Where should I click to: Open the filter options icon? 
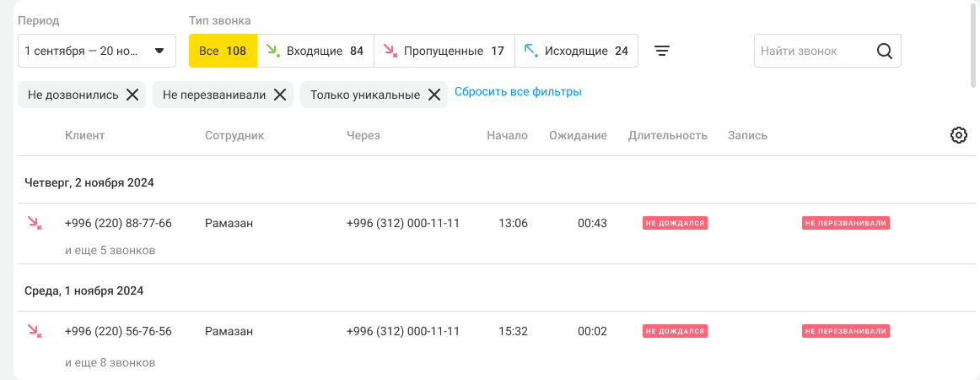click(663, 51)
